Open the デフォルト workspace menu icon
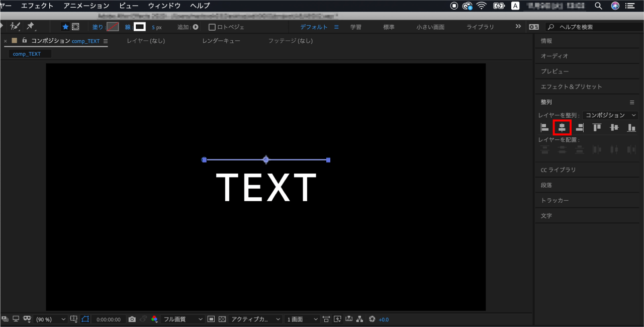This screenshot has width=644, height=327. 336,27
